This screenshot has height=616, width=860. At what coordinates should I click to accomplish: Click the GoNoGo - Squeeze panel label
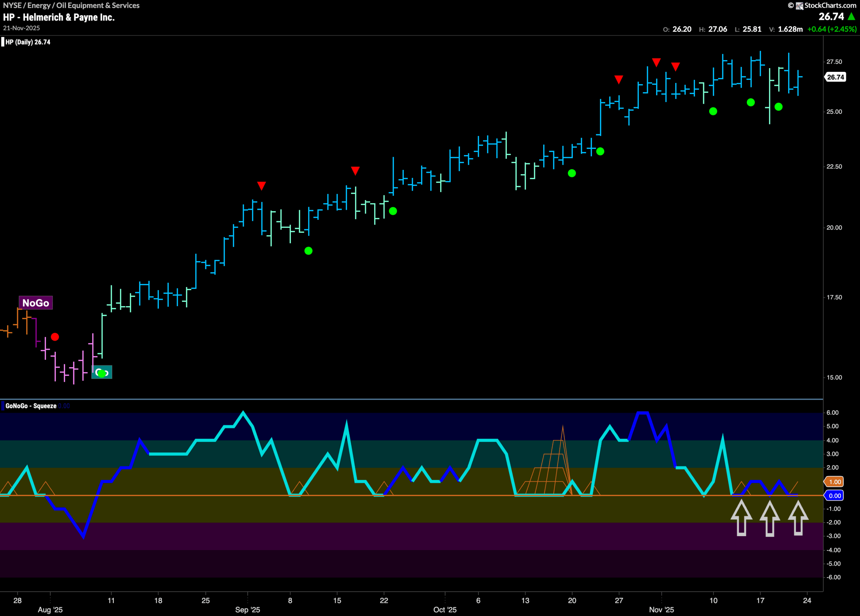(31, 406)
